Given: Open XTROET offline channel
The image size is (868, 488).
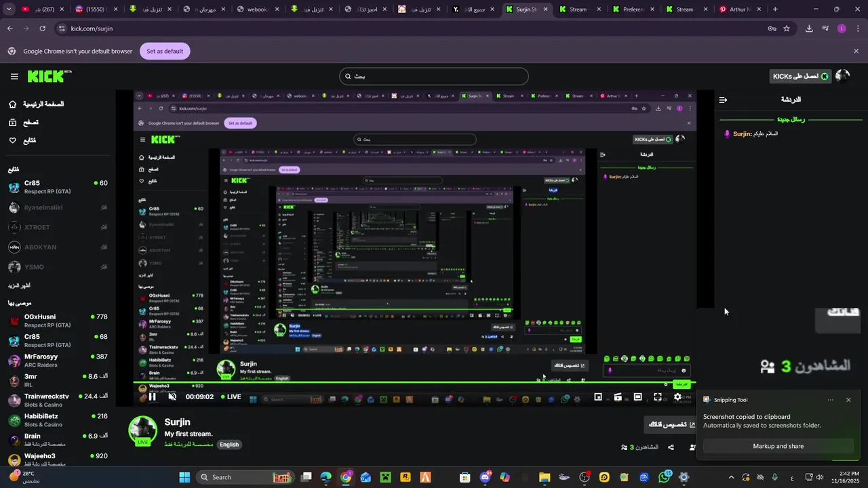Looking at the screenshot, I should tap(58, 227).
